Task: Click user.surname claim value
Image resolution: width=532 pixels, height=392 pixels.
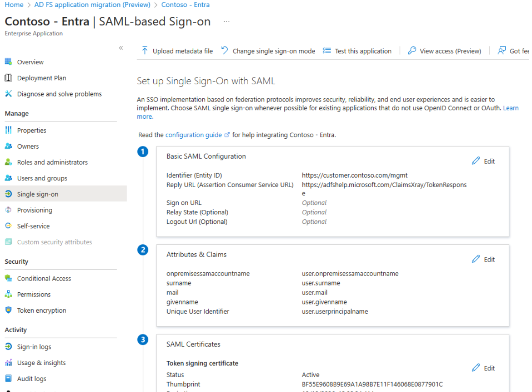Action: coord(321,283)
